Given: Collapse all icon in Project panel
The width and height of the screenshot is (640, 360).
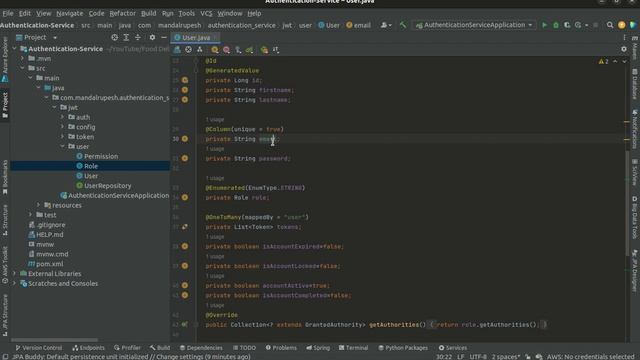Looking at the screenshot, I should coord(138,38).
